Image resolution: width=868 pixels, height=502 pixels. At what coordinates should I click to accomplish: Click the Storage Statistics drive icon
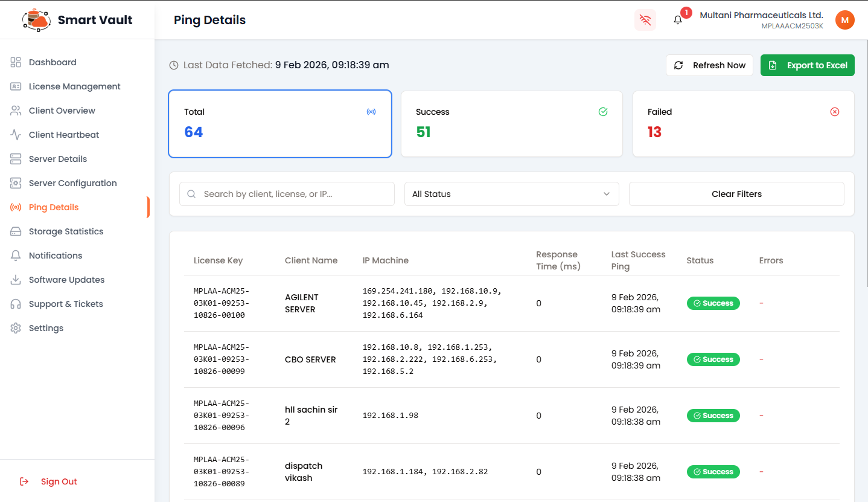(x=16, y=231)
